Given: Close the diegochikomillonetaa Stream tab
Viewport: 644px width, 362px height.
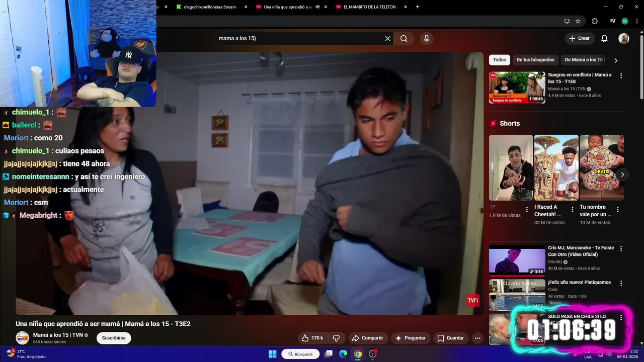Looking at the screenshot, I should tap(246, 7).
